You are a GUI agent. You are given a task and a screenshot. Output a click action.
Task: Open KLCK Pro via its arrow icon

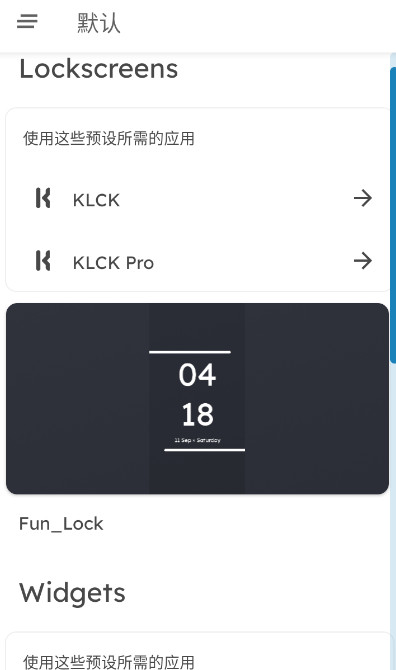click(363, 261)
